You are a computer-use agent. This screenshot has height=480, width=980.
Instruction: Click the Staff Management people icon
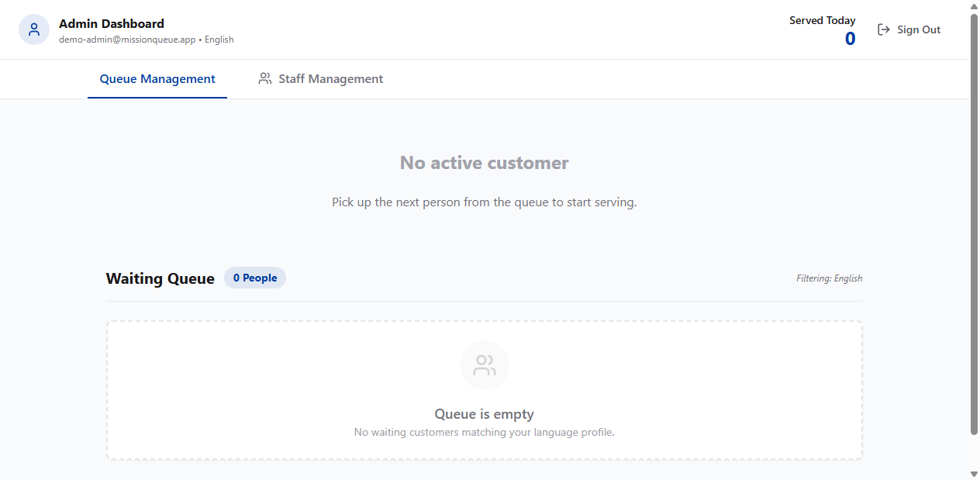click(x=265, y=78)
